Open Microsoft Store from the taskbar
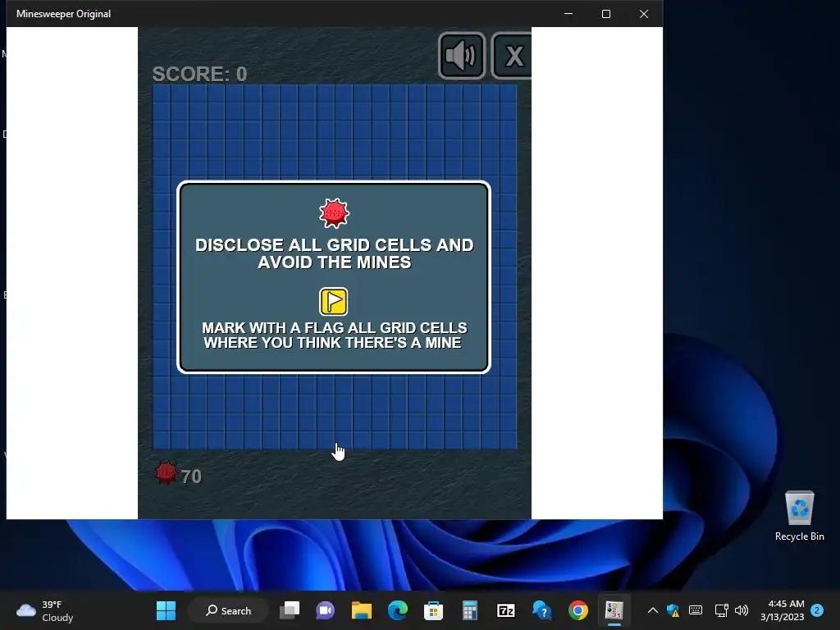This screenshot has height=630, width=840. pos(433,610)
